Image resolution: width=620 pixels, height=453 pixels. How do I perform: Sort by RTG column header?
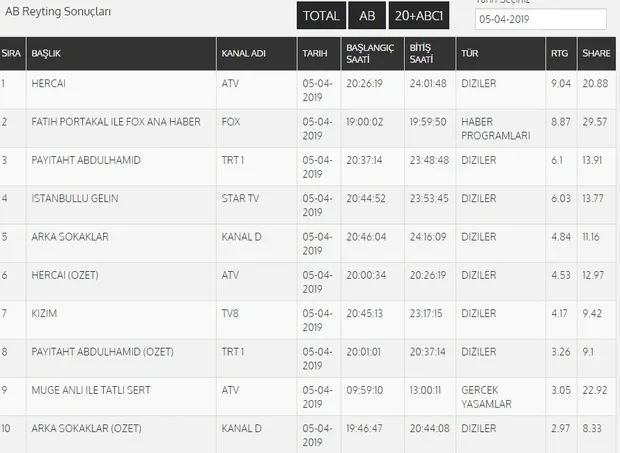tap(560, 51)
